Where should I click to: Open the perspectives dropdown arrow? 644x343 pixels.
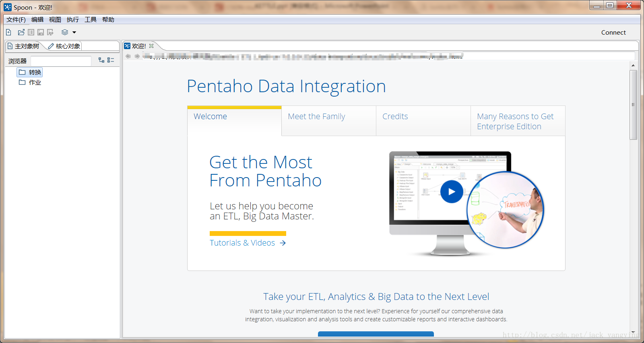[x=74, y=32]
